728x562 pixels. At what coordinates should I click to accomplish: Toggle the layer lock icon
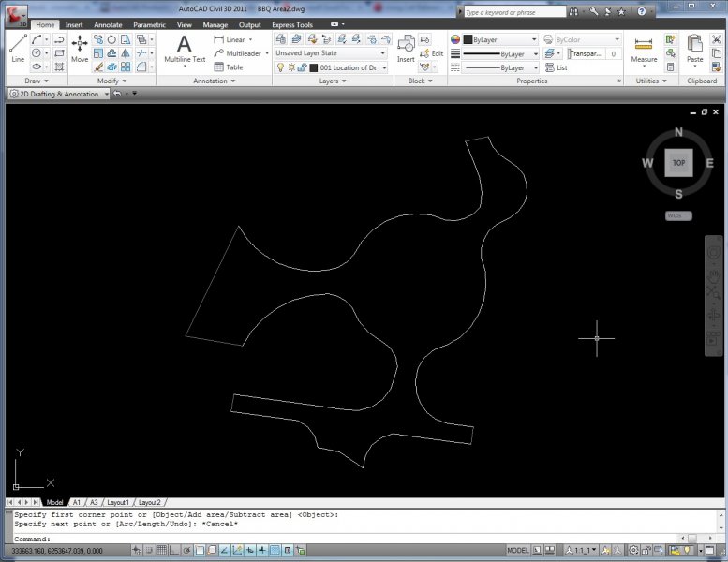tap(302, 68)
